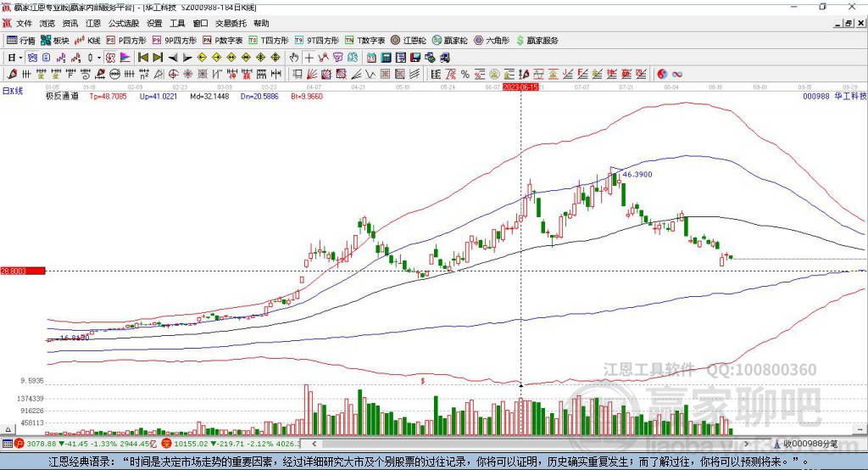
Task: Expand the candlestick style dropdown arrow
Action: point(99,58)
